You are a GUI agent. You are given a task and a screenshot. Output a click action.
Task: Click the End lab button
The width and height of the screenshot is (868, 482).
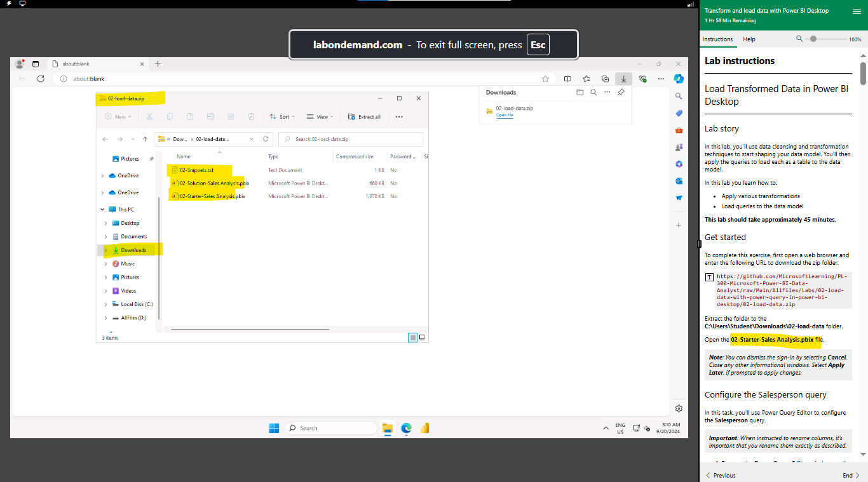point(851,475)
